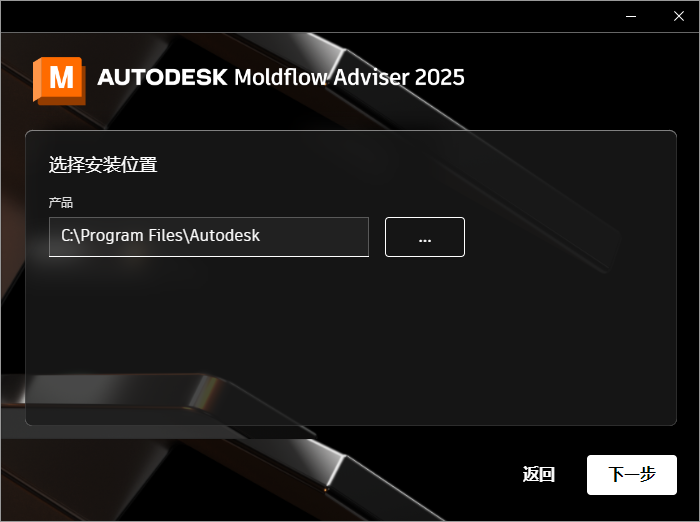Proceed with the 下一步 button
The width and height of the screenshot is (700, 522).
point(631,475)
